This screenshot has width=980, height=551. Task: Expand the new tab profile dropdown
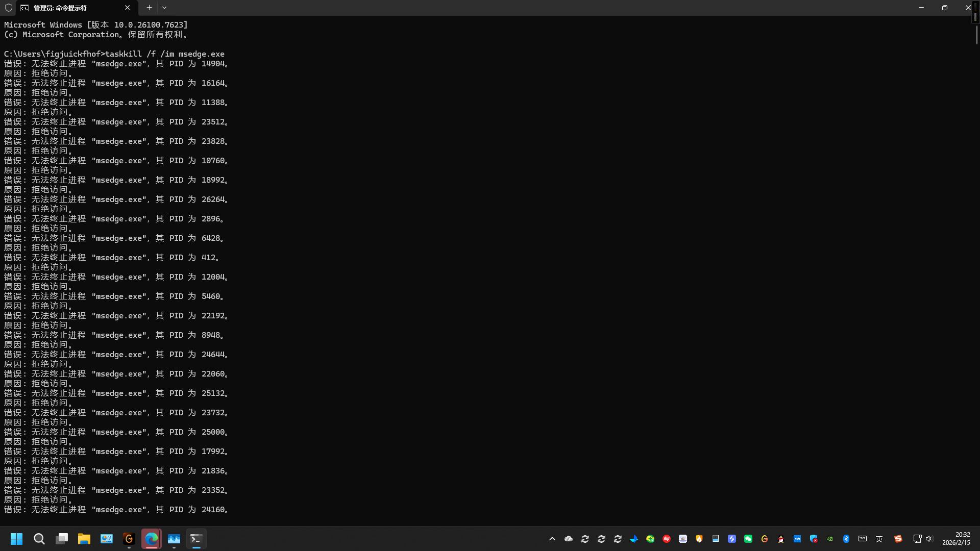click(x=164, y=8)
